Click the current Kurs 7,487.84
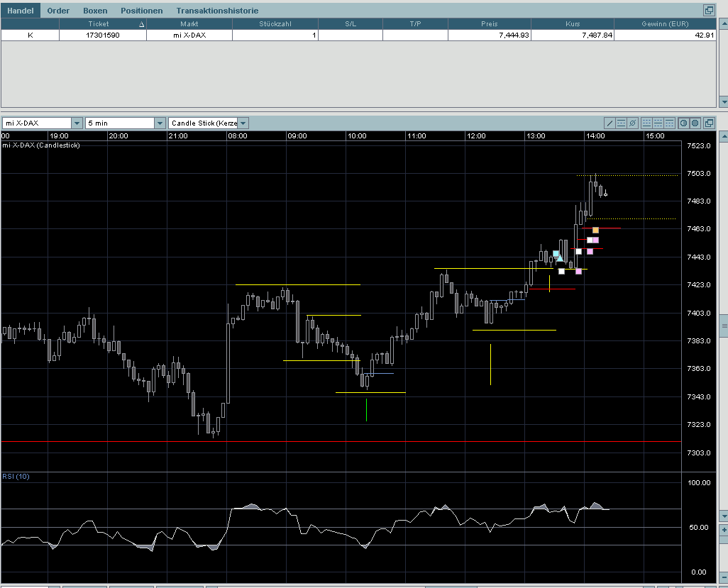 coord(573,35)
